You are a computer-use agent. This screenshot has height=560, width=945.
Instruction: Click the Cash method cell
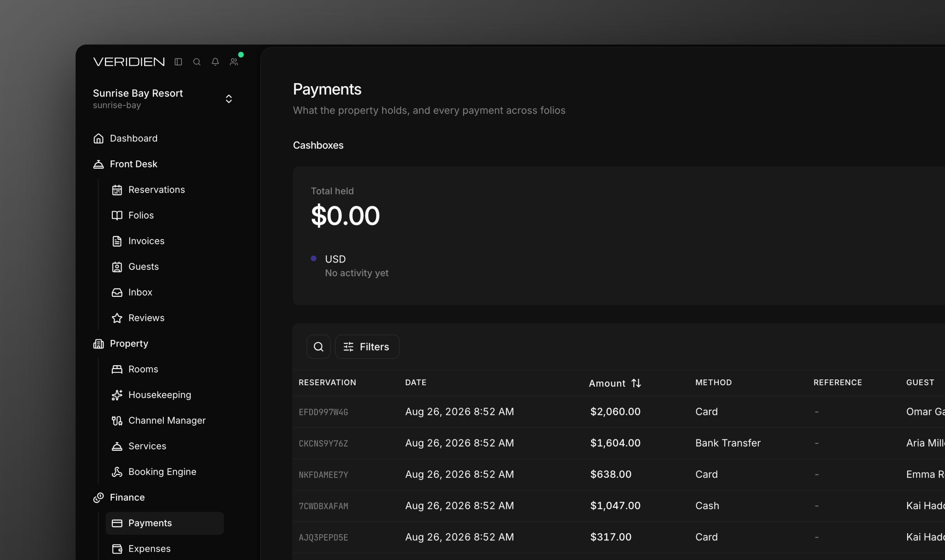coord(707,506)
